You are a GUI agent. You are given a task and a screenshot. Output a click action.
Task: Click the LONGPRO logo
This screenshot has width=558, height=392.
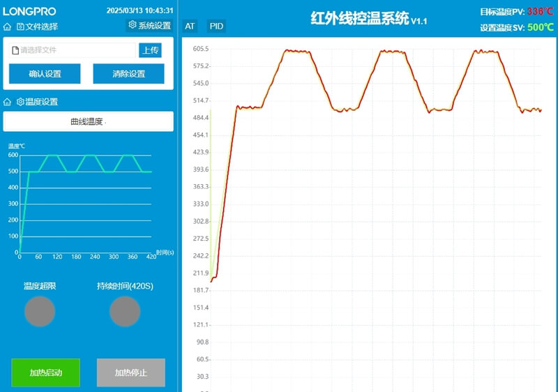tap(29, 11)
